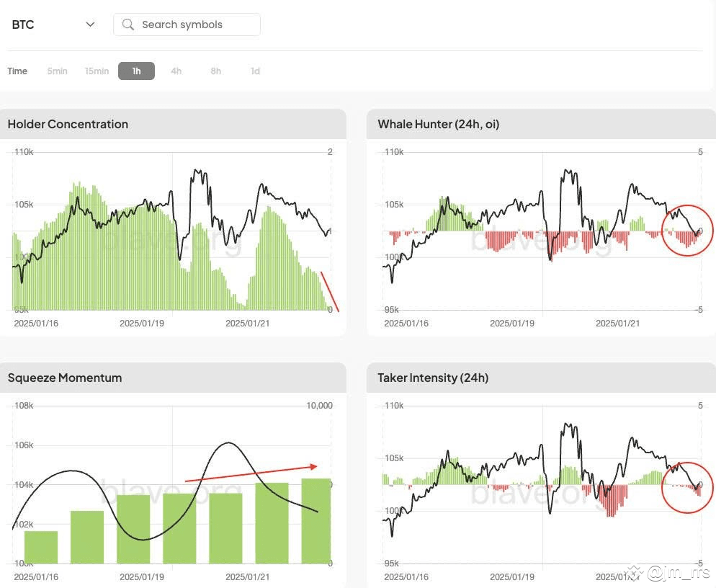Viewport: 716px width, 588px height.
Task: Click the red circle annotation on Whale Hunter chart
Action: (688, 231)
